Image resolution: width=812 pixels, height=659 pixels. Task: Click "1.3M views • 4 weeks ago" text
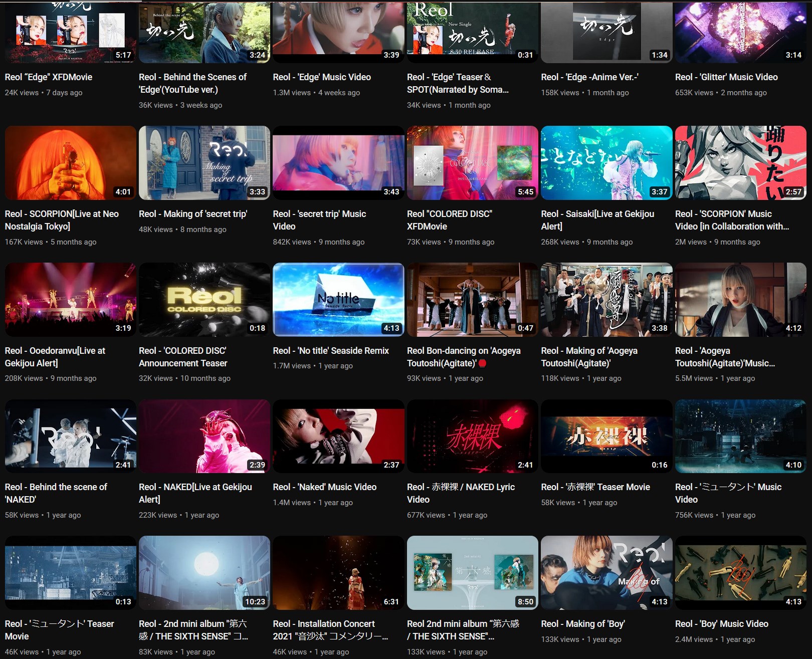coord(316,93)
